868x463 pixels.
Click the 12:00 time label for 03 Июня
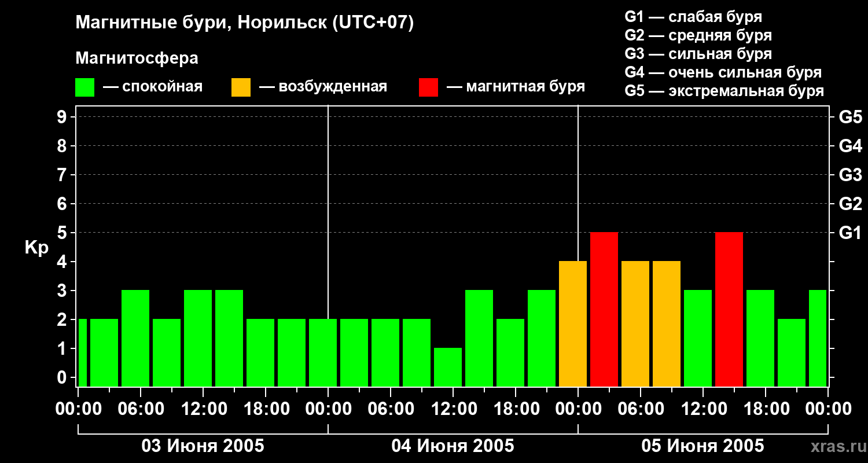coord(203,409)
